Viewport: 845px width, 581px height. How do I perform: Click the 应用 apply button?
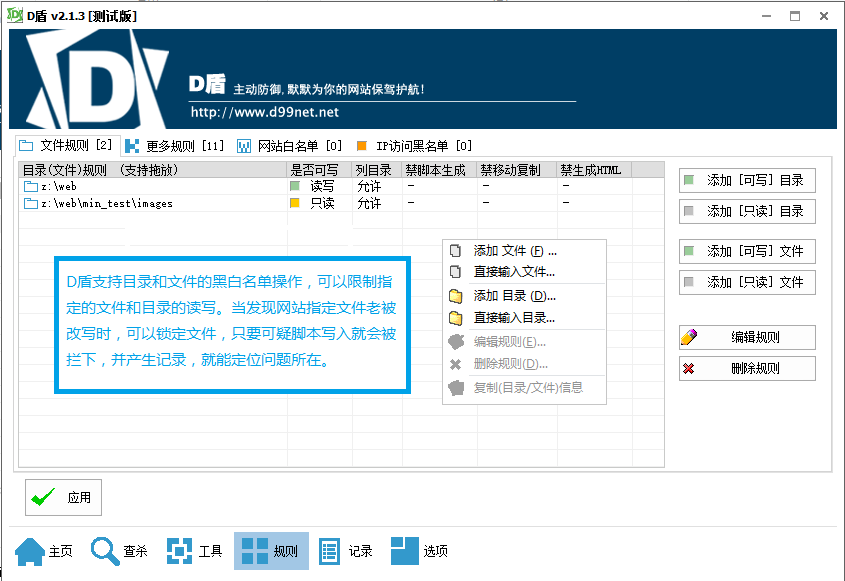click(x=63, y=497)
